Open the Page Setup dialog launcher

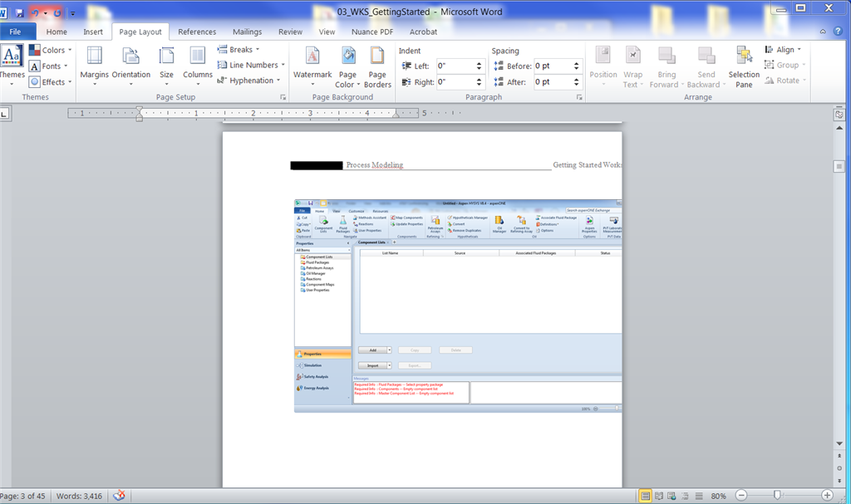283,97
